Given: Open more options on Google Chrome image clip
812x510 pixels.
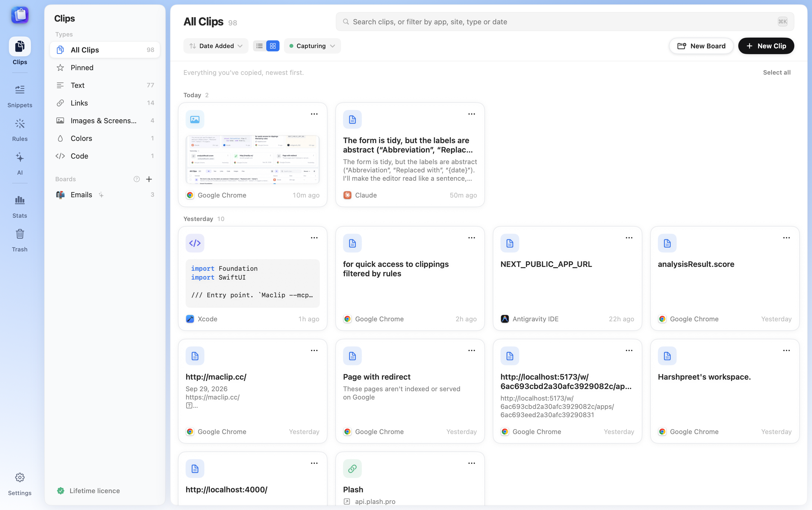Looking at the screenshot, I should pos(314,114).
